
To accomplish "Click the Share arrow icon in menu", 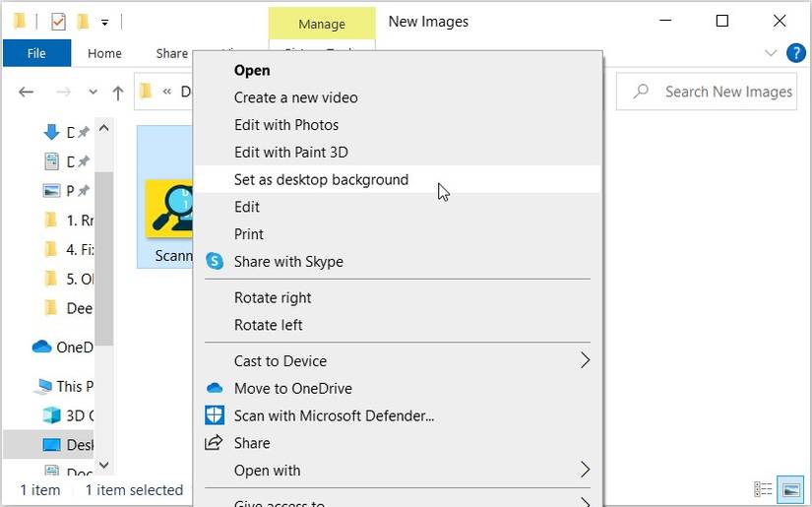I will [x=214, y=443].
